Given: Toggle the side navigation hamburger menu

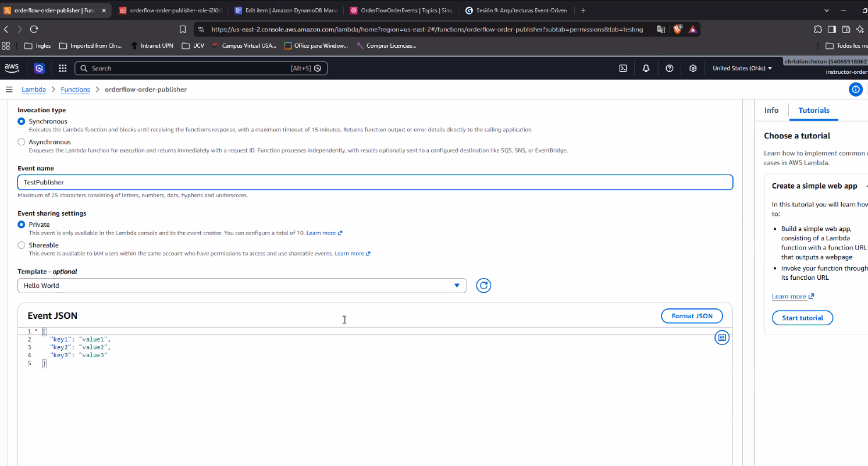Looking at the screenshot, I should click(x=9, y=90).
